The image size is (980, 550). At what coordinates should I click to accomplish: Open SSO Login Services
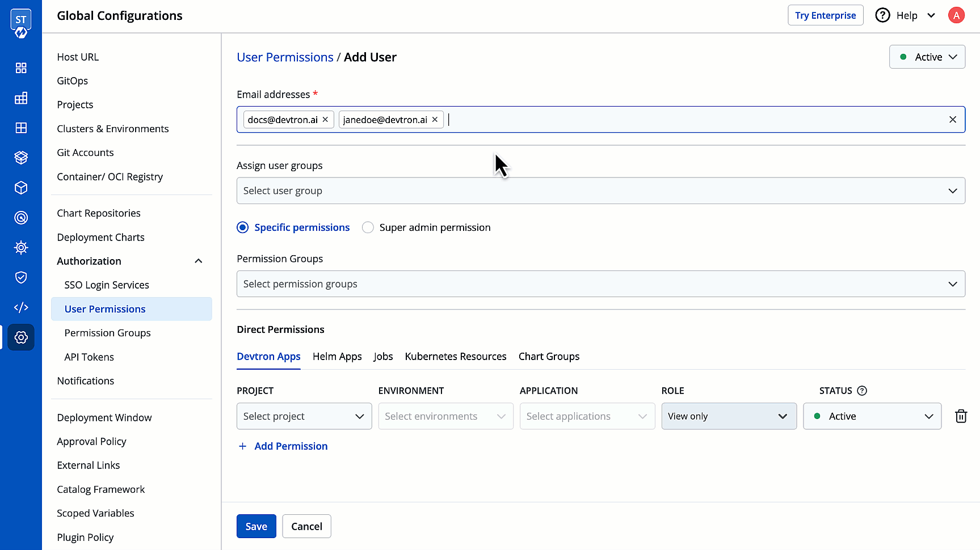click(x=107, y=285)
